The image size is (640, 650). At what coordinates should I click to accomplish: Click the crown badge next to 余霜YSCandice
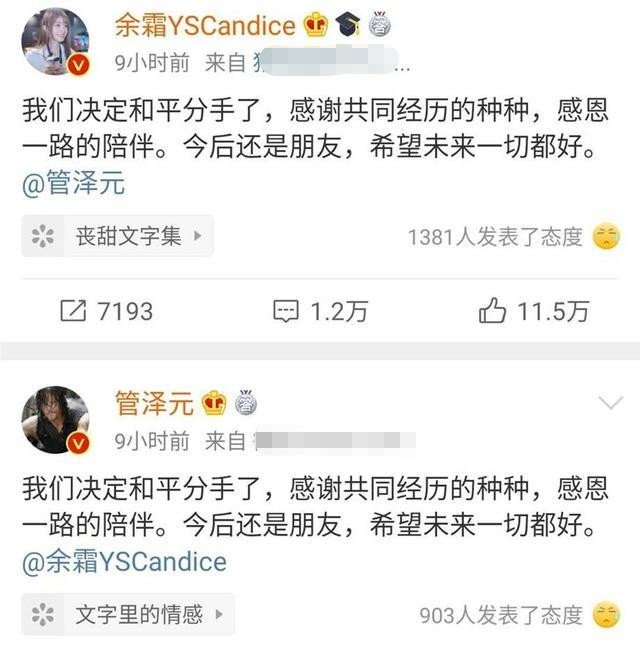316,25
